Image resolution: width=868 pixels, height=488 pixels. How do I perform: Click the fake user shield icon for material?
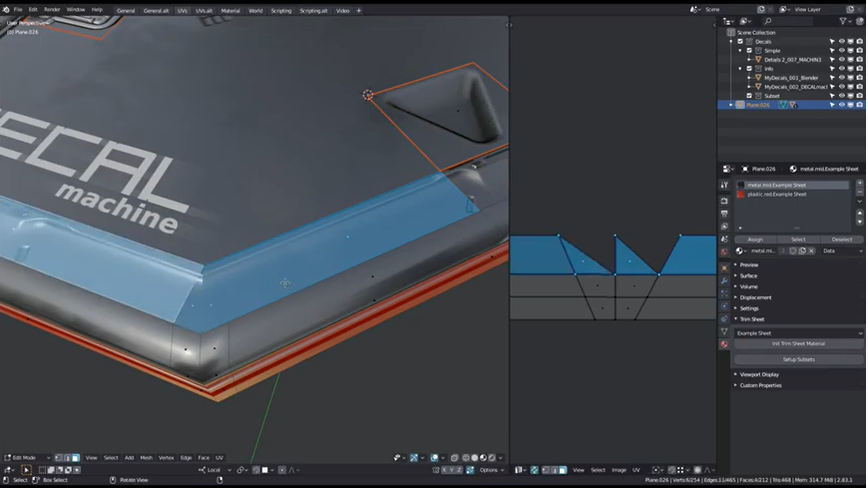point(793,250)
